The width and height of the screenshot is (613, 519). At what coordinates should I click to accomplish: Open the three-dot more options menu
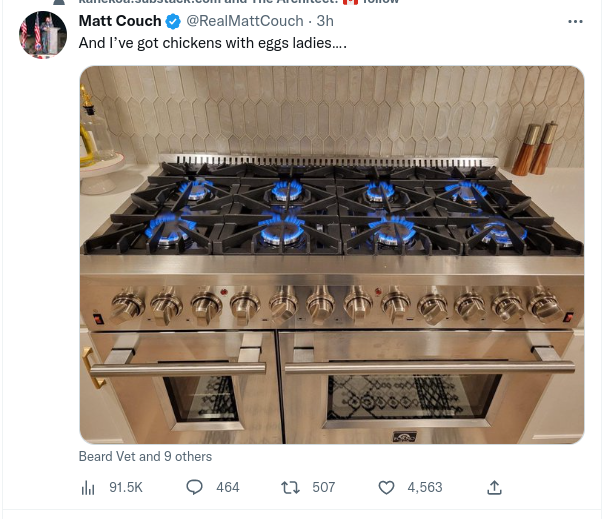[x=575, y=21]
